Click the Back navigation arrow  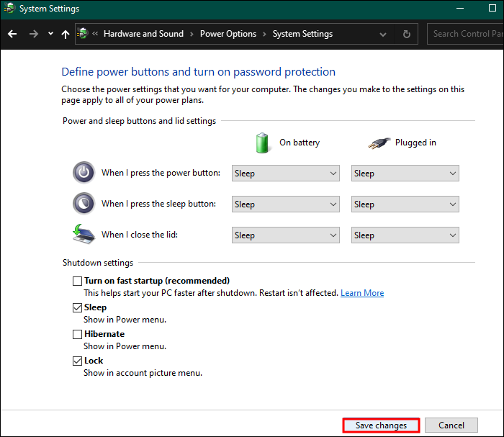pos(12,34)
